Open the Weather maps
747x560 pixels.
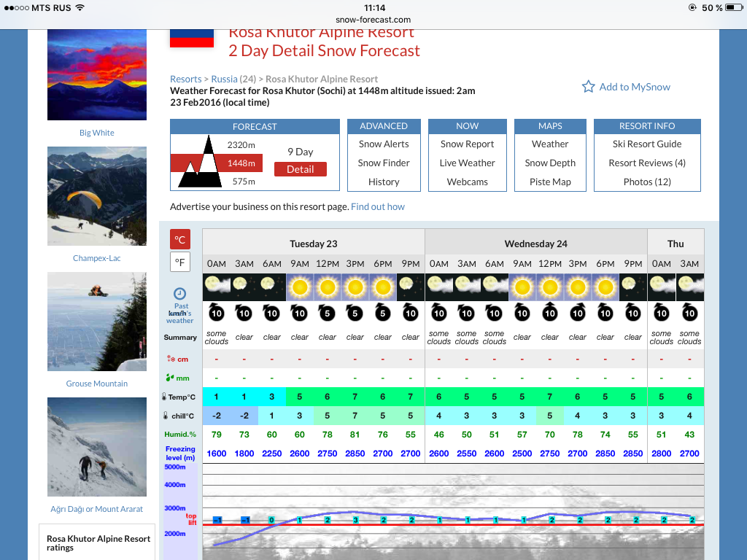(550, 144)
